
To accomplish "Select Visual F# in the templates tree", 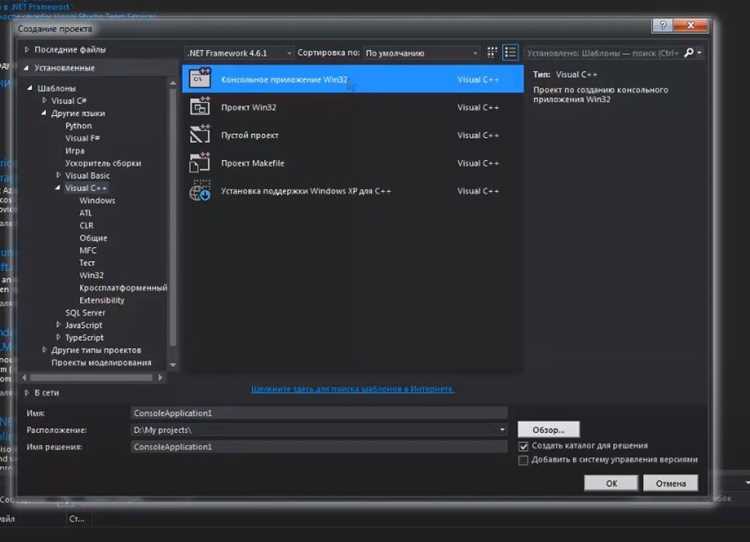I will [x=82, y=138].
